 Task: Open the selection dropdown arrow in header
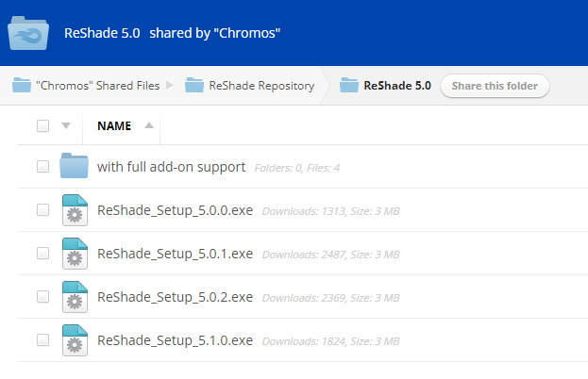tap(65, 125)
